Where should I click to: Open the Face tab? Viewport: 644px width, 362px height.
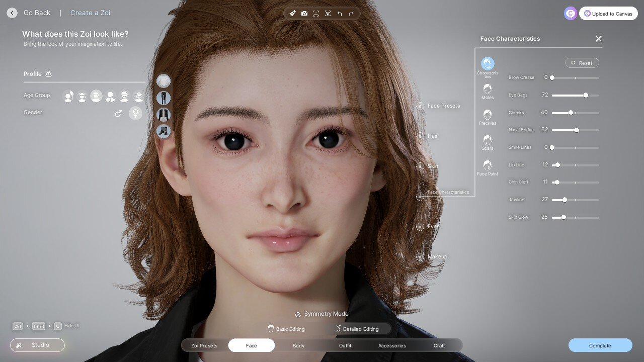pos(252,345)
